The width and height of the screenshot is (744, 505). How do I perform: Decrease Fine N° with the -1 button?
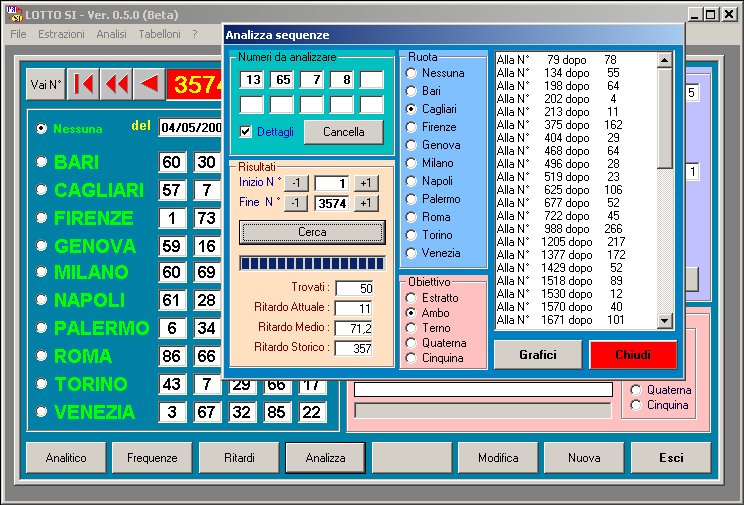coord(294,203)
